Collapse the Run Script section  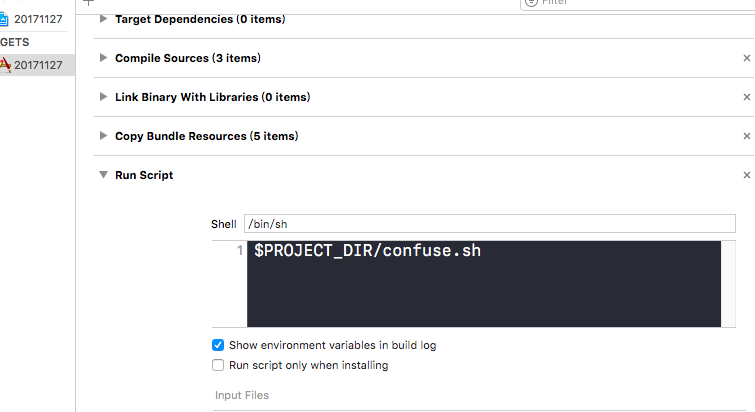tap(103, 175)
